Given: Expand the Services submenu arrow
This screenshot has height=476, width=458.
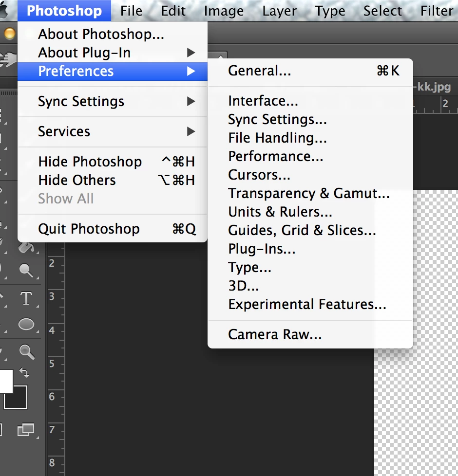Looking at the screenshot, I should click(x=191, y=131).
